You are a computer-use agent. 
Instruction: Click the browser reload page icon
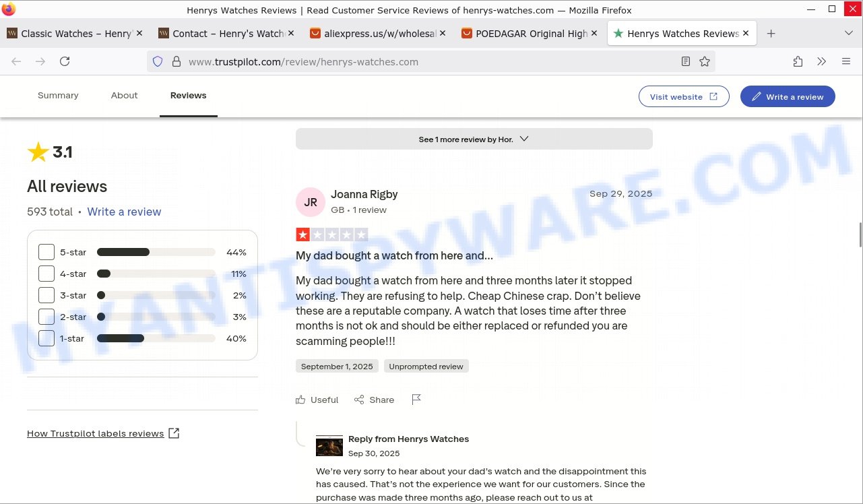(x=65, y=61)
